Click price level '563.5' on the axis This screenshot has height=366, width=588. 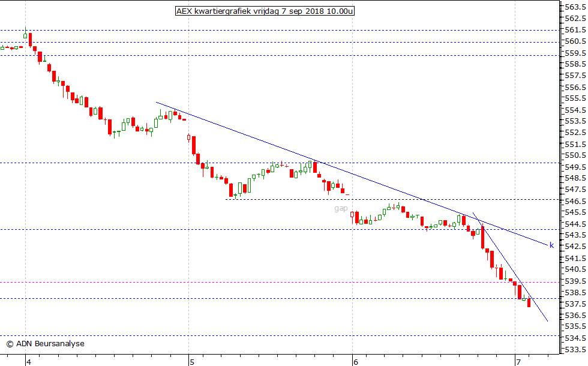tap(575, 7)
